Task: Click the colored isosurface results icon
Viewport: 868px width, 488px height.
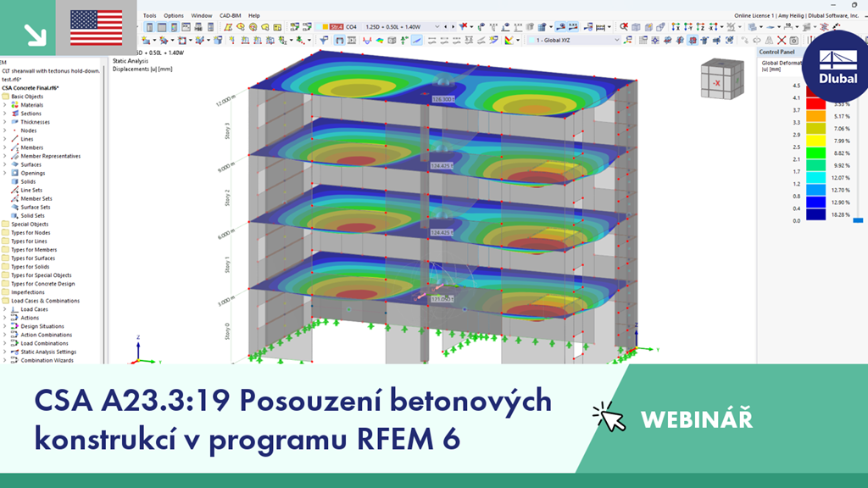Action: tap(380, 40)
